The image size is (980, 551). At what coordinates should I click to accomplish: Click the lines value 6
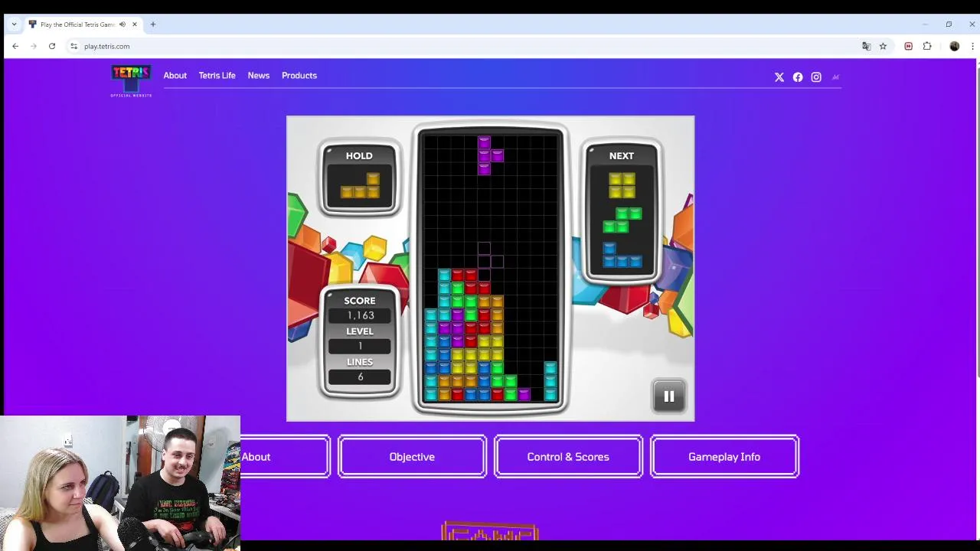point(360,377)
